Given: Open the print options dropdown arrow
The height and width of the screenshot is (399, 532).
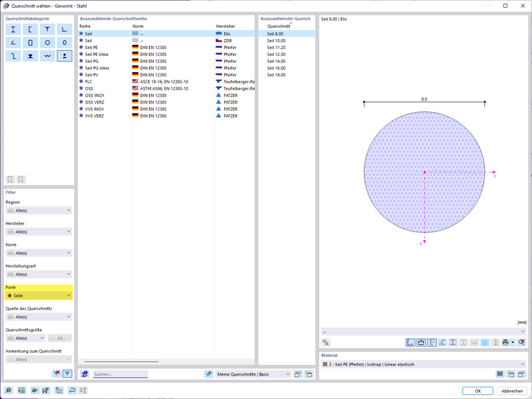Looking at the screenshot, I should point(512,342).
